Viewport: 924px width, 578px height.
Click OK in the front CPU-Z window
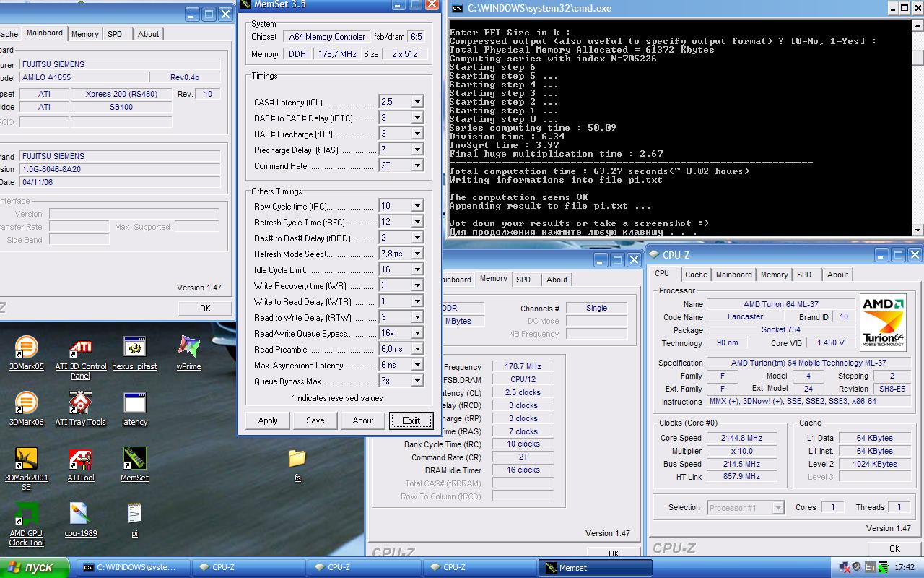(894, 548)
